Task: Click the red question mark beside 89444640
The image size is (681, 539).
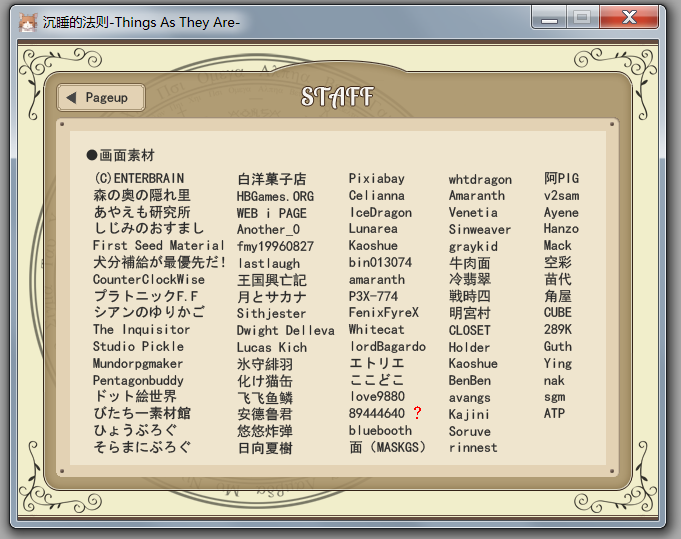Action: (x=417, y=413)
